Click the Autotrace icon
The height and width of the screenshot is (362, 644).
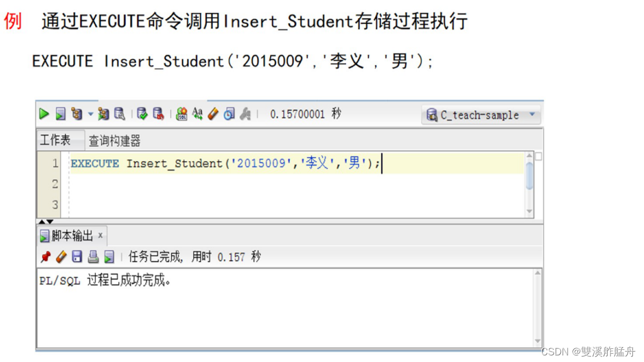tap(103, 114)
